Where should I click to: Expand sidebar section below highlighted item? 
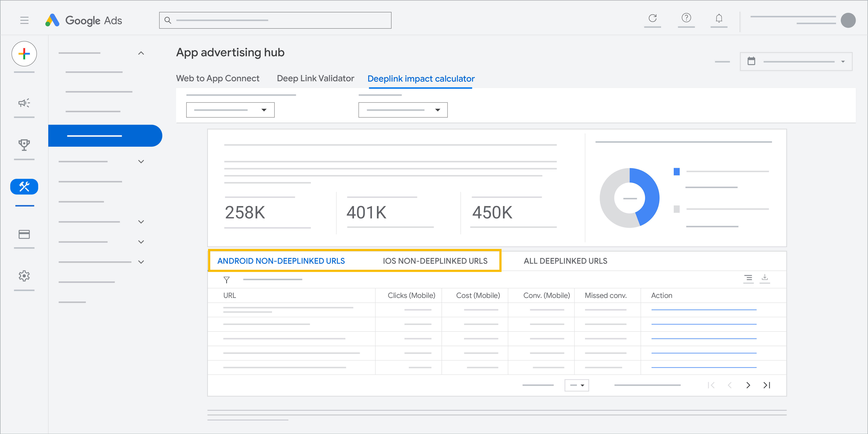[x=141, y=162]
